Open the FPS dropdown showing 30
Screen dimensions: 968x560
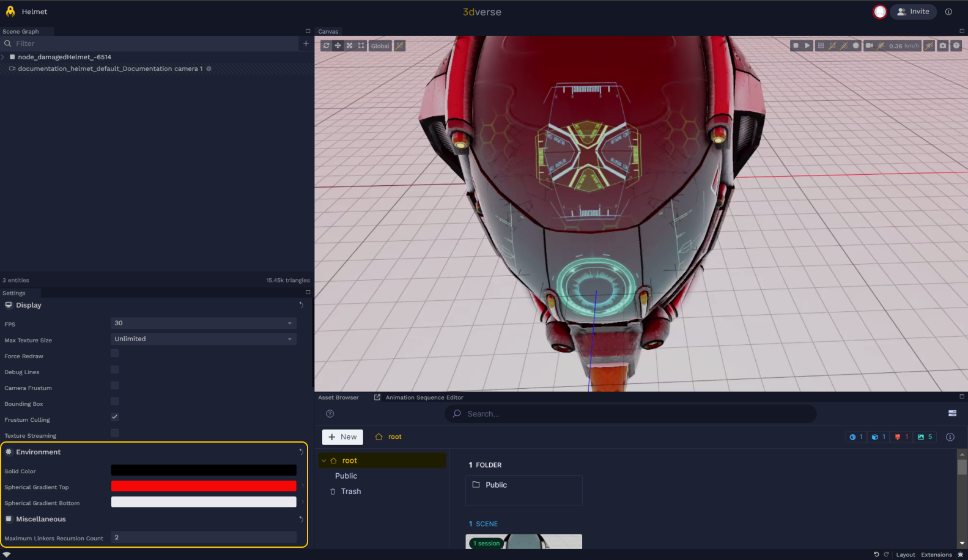tap(203, 323)
